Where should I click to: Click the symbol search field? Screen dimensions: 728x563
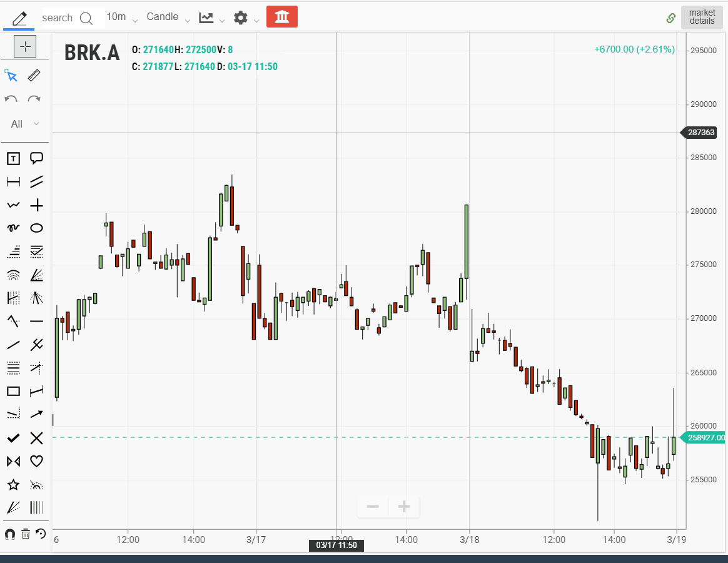click(x=66, y=18)
